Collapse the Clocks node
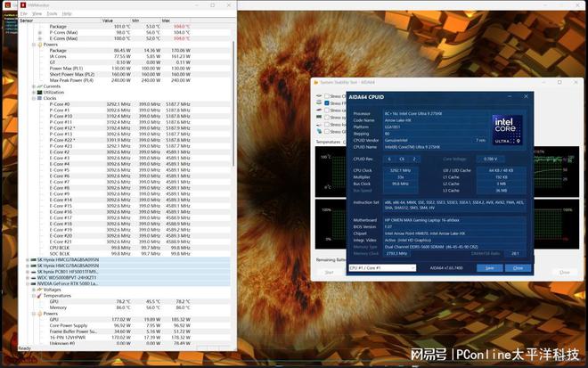This screenshot has height=368, width=588. coord(34,98)
